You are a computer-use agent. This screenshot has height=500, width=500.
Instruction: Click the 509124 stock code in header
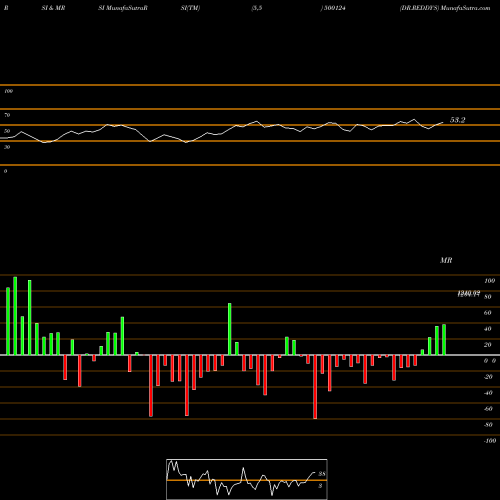(334, 8)
